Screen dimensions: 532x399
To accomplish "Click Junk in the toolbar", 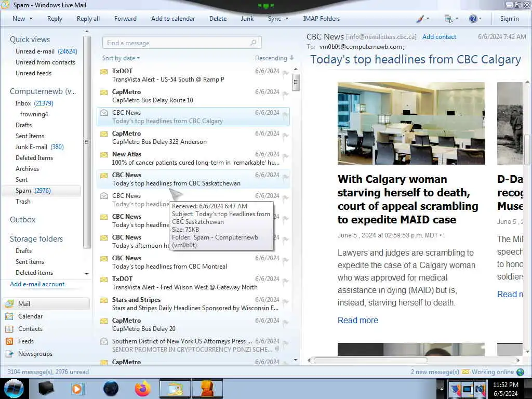I will coord(247,19).
